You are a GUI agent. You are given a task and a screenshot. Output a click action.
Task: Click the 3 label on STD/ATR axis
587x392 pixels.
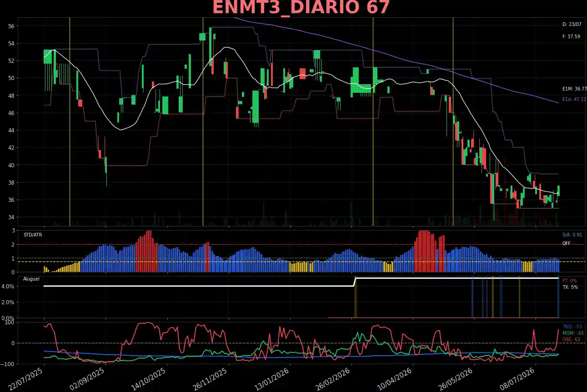[x=13, y=231]
